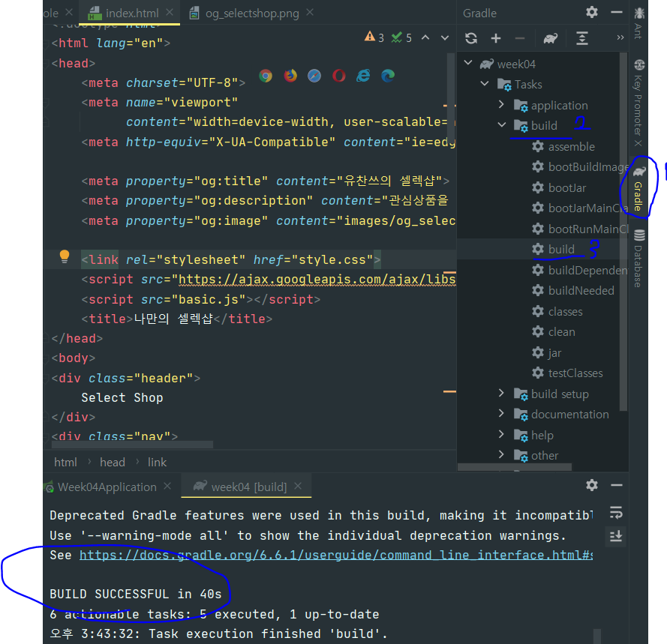667x644 pixels.
Task: Open preview in Firefox browser icon
Action: coord(290,76)
